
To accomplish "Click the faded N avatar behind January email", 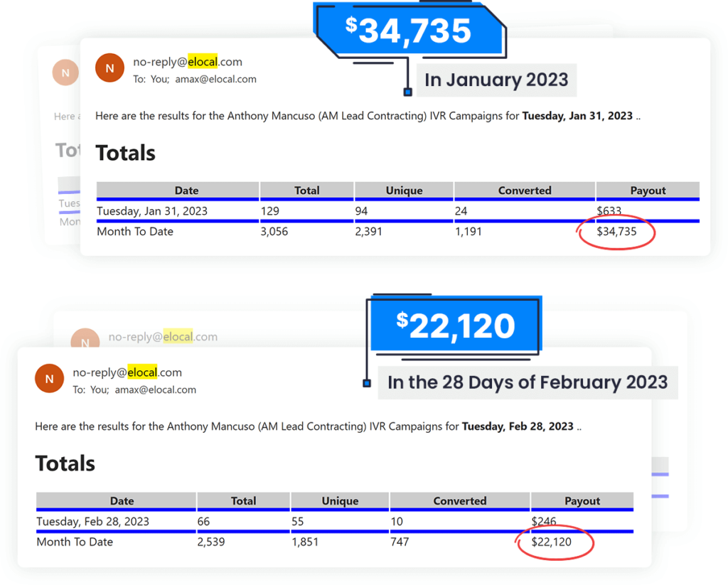I will (65, 73).
